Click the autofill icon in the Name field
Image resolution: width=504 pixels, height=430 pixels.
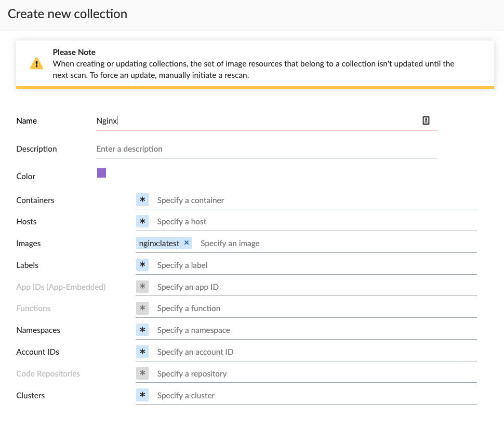coord(426,120)
